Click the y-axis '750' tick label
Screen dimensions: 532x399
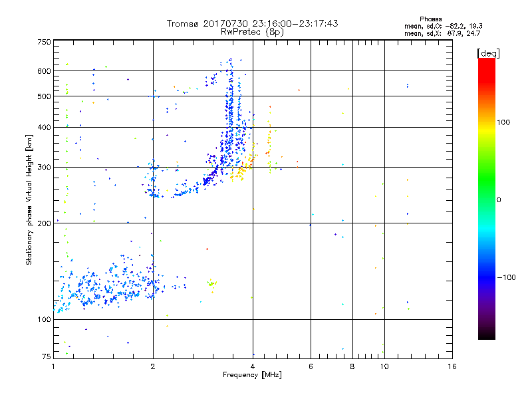(x=44, y=42)
